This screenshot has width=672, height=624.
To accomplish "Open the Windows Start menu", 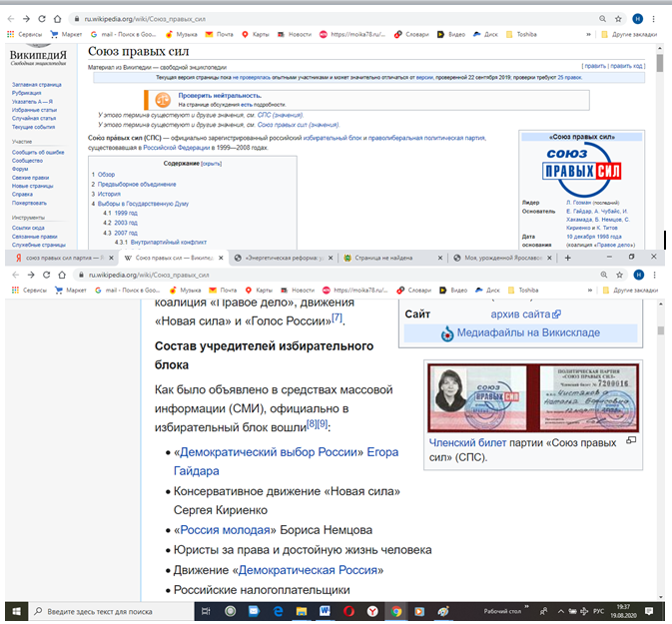I will click(16, 611).
